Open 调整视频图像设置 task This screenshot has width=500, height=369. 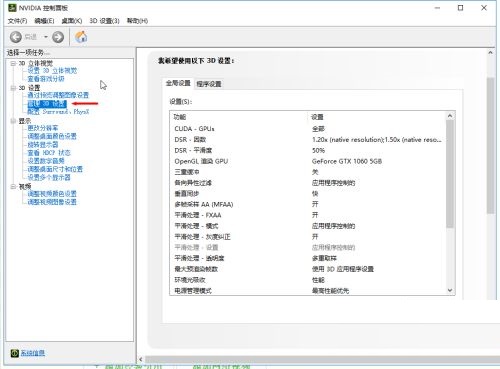click(x=52, y=202)
